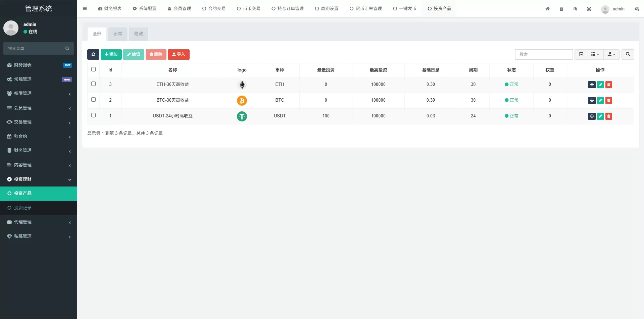The image size is (644, 319).
Task: Click the trash clear-cache icon in top bar
Action: point(561,9)
